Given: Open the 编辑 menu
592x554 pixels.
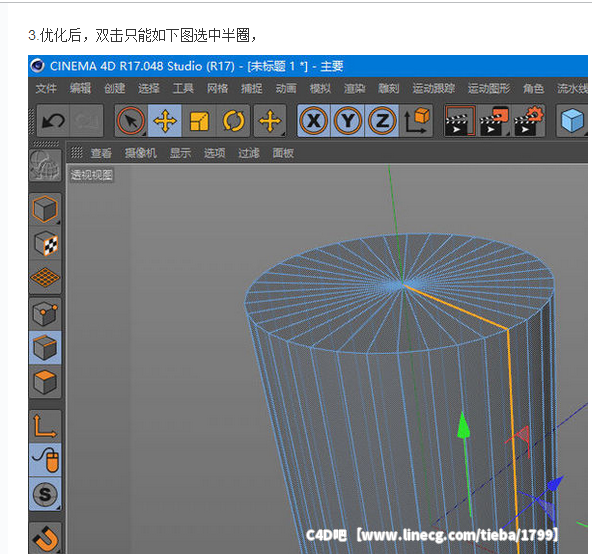Looking at the screenshot, I should 80,88.
